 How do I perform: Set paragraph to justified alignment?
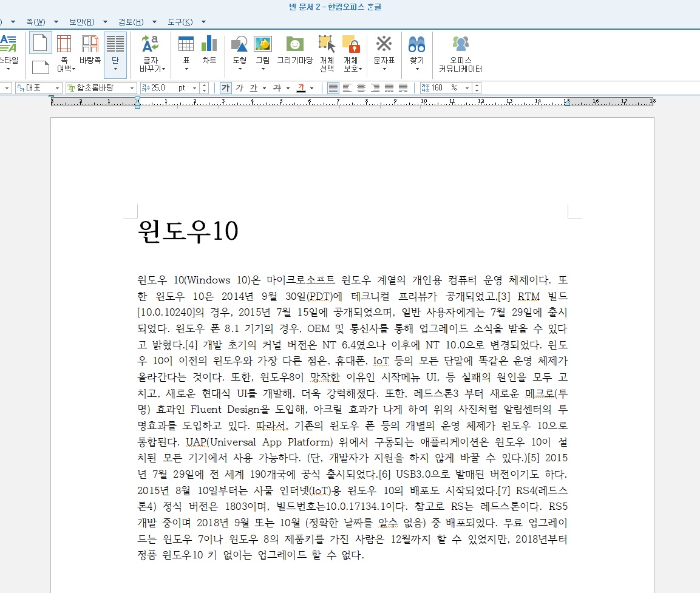point(333,88)
